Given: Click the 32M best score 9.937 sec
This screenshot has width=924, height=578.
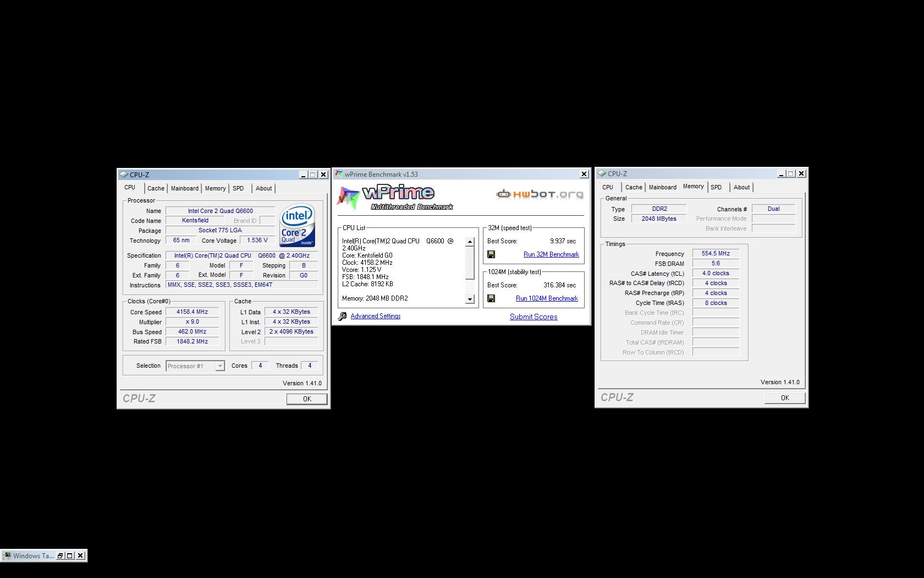Looking at the screenshot, I should coord(563,241).
